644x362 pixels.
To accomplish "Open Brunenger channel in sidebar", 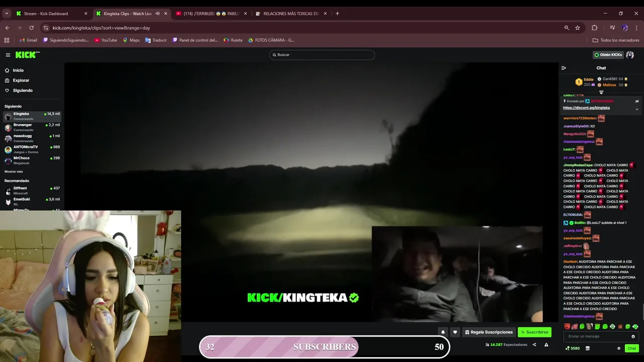I will 32,127.
